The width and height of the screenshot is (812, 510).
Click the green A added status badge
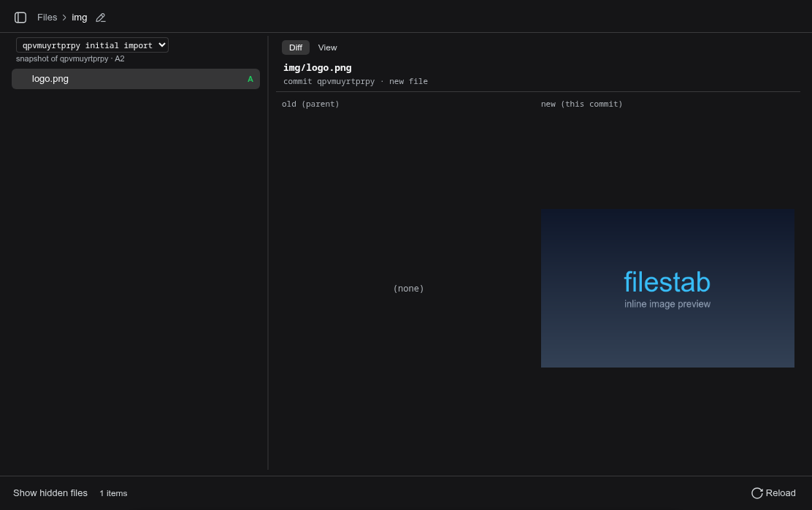click(250, 80)
